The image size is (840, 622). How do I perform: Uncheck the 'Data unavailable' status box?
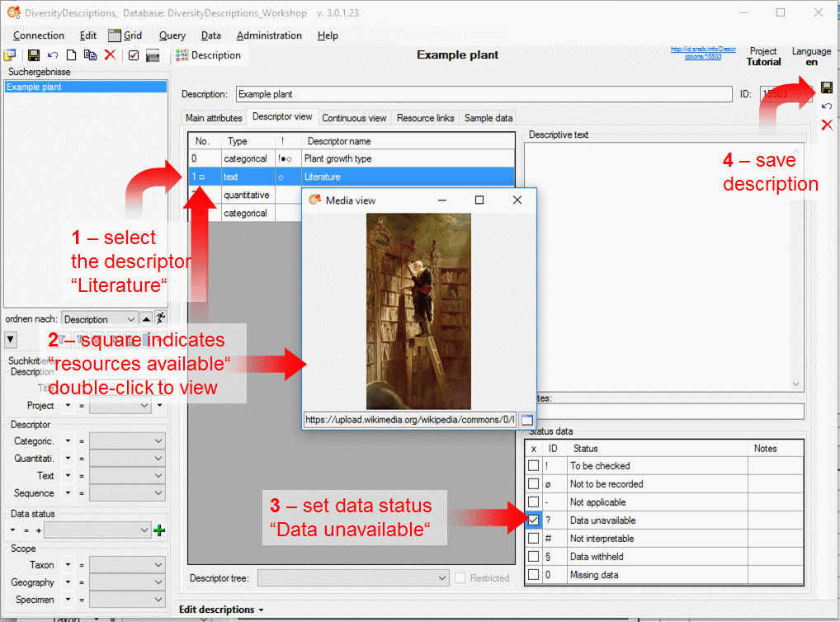coord(534,521)
